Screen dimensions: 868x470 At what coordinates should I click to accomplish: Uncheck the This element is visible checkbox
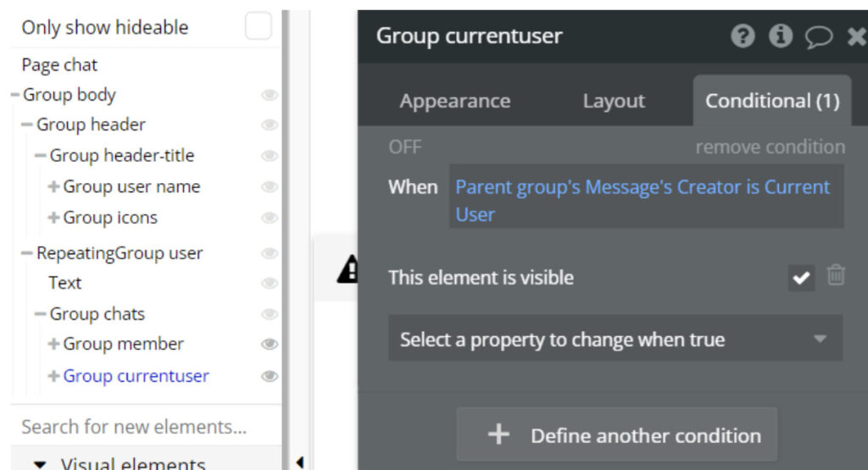pos(801,278)
